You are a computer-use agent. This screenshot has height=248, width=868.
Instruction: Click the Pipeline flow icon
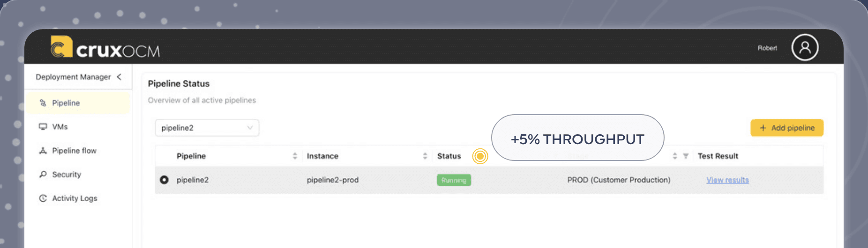coord(43,151)
